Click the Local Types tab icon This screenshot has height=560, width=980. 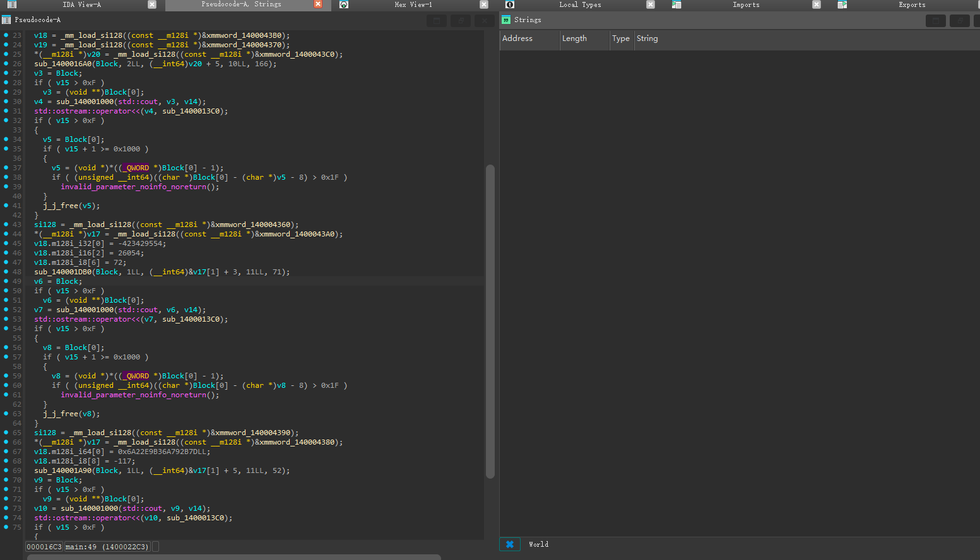(510, 4)
